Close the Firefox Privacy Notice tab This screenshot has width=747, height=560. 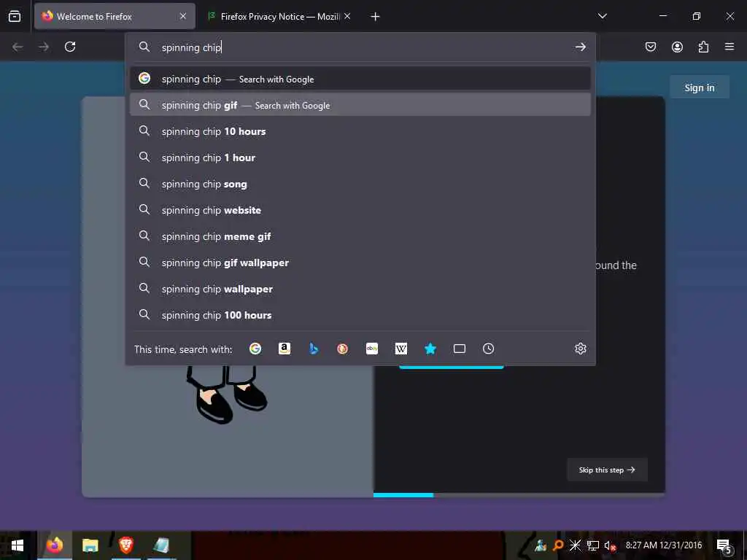click(347, 16)
